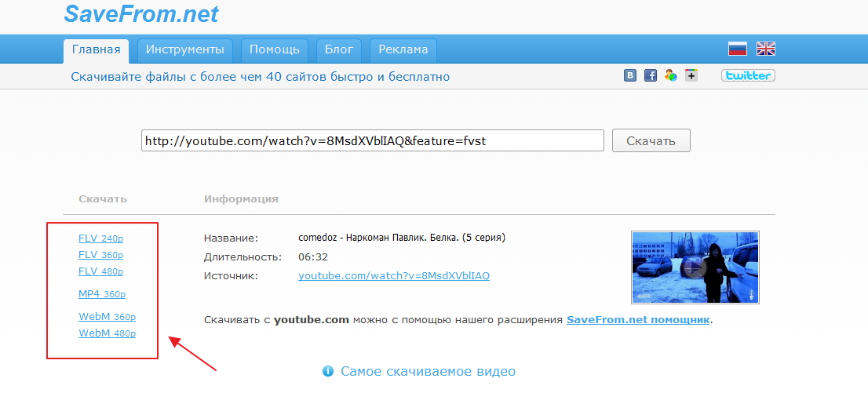The width and height of the screenshot is (868, 393).
Task: Open the Главная tab
Action: pos(96,50)
